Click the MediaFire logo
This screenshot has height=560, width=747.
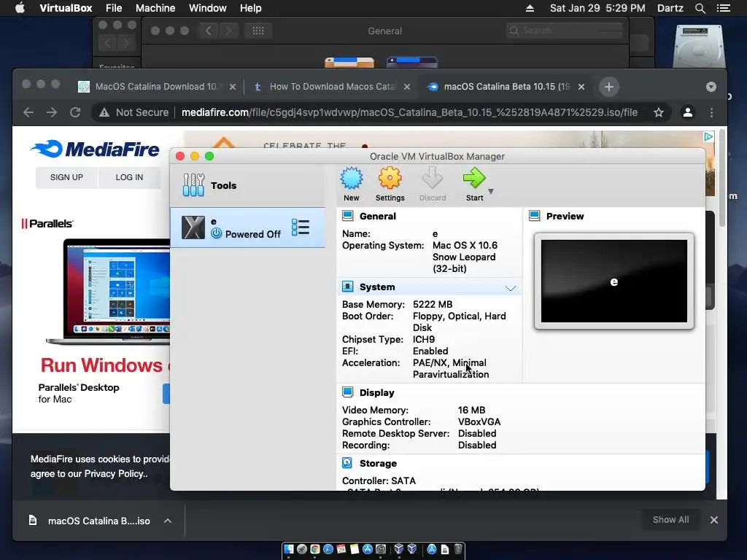95,149
